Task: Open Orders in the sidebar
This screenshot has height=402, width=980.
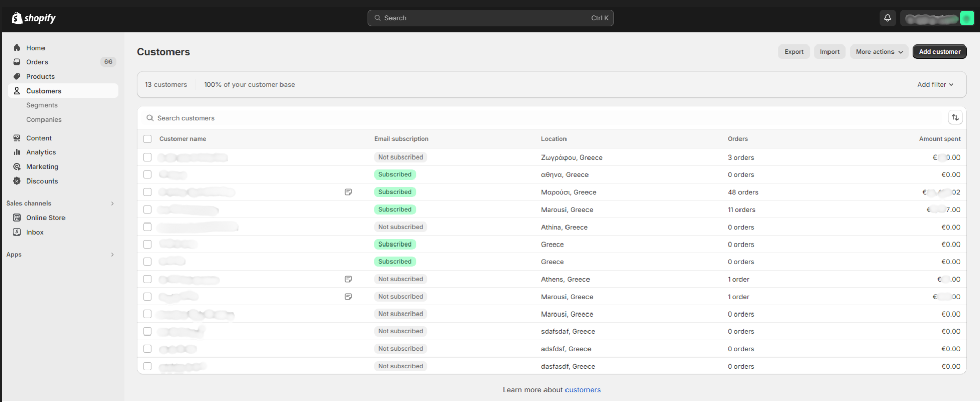Action: click(37, 62)
